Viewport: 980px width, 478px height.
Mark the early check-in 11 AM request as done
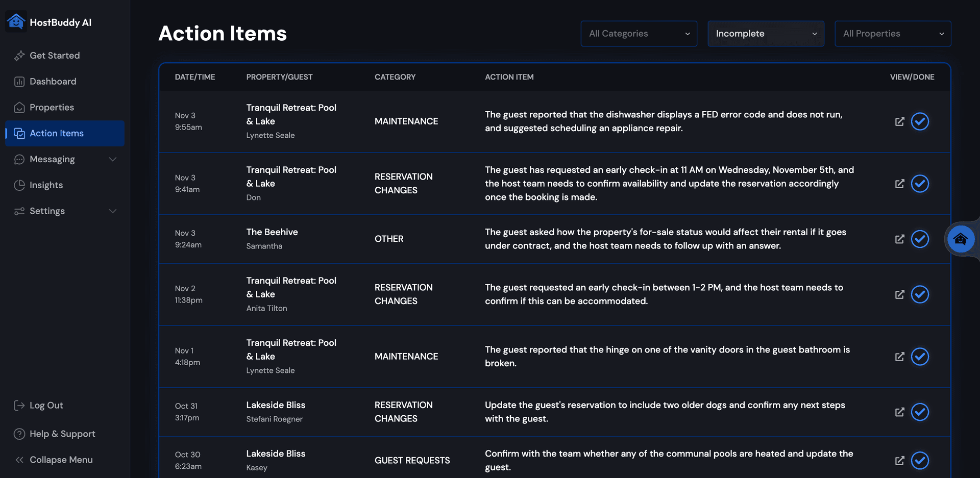pos(920,184)
